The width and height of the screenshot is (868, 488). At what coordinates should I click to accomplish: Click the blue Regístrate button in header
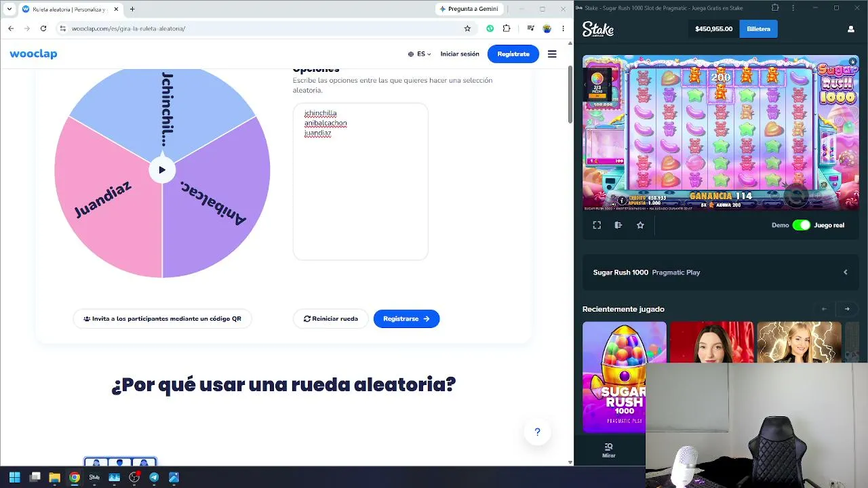[513, 54]
